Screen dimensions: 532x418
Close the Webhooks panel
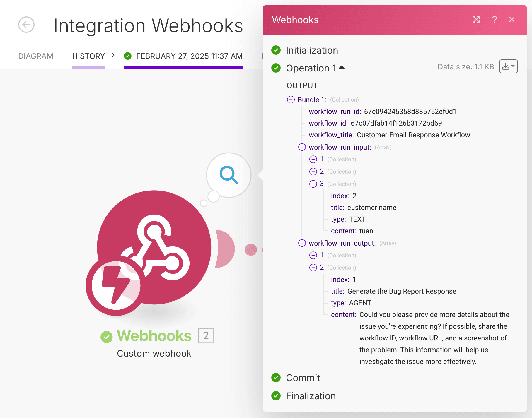point(512,20)
